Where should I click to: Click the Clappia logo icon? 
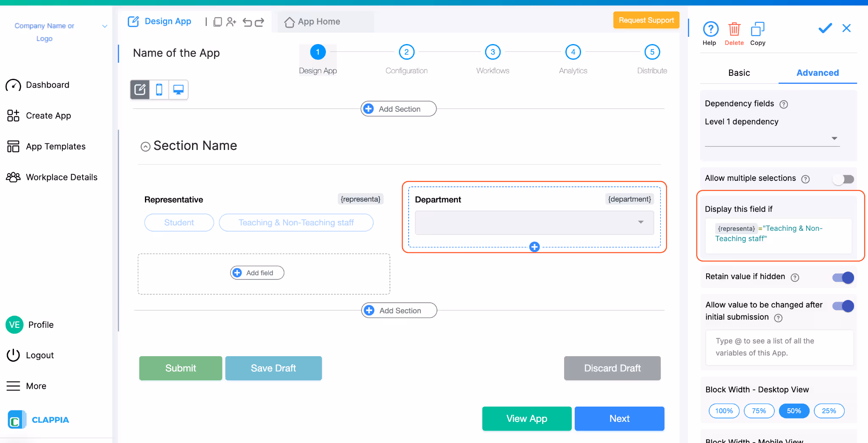click(17, 420)
